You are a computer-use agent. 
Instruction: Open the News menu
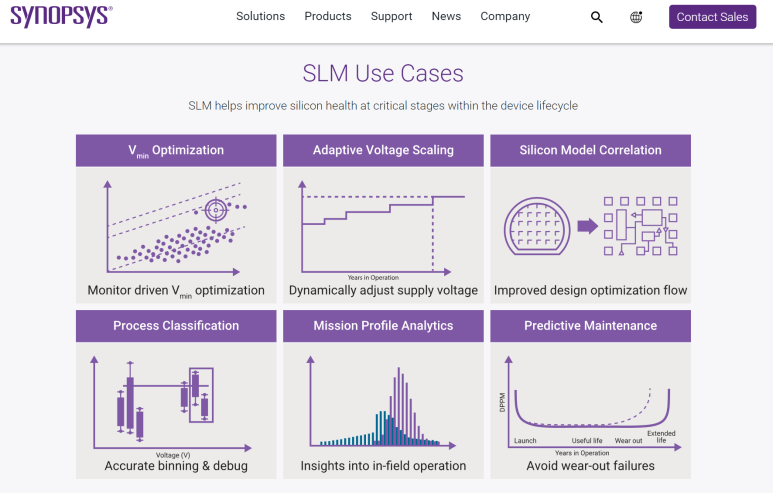pyautogui.click(x=446, y=16)
